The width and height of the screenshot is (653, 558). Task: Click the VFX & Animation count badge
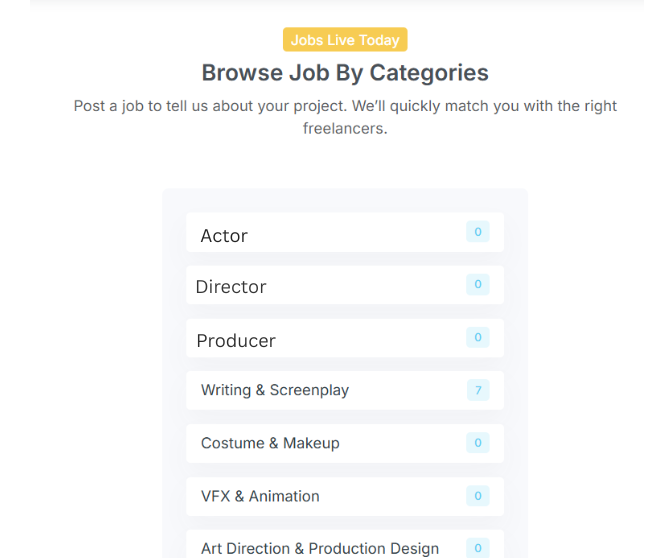(478, 496)
